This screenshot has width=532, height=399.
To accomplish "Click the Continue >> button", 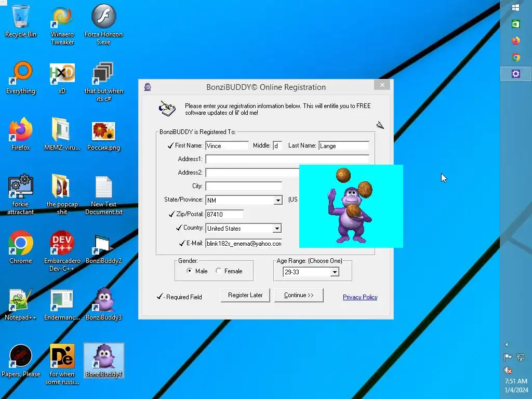I will [x=299, y=295].
